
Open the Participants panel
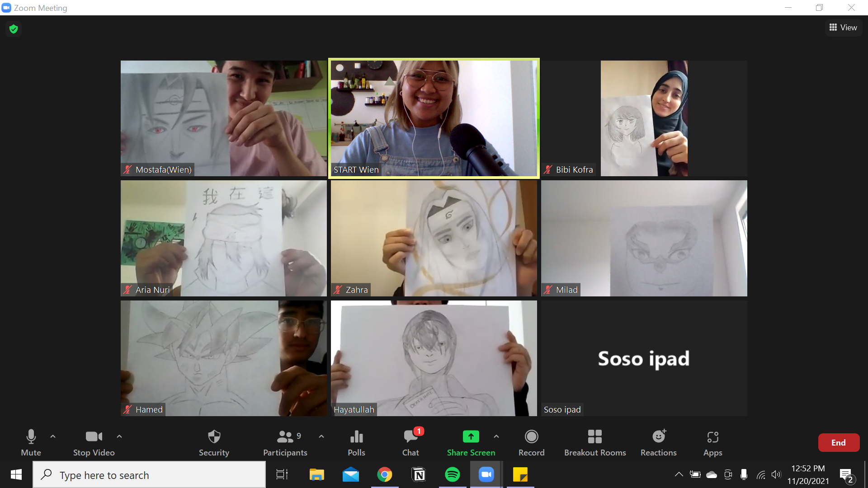[x=285, y=443]
